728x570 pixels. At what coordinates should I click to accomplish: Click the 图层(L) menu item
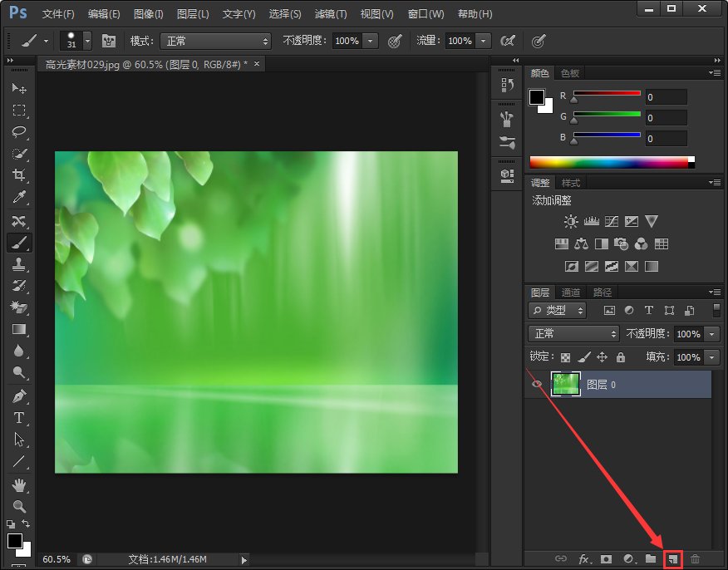click(x=193, y=14)
